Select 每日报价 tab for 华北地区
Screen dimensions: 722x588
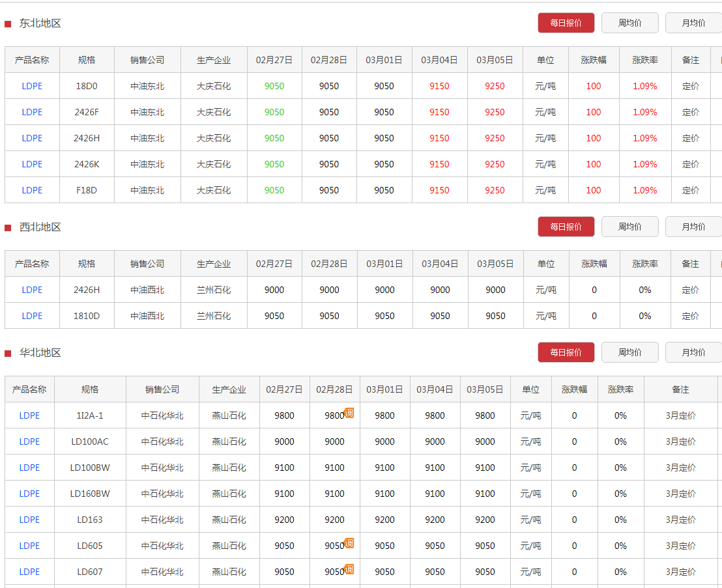point(566,352)
